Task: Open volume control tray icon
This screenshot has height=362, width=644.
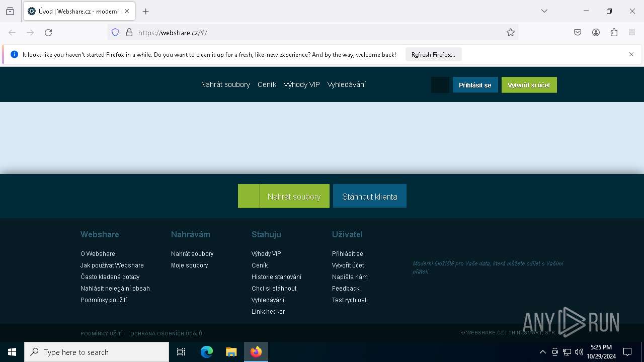Action: click(x=579, y=352)
